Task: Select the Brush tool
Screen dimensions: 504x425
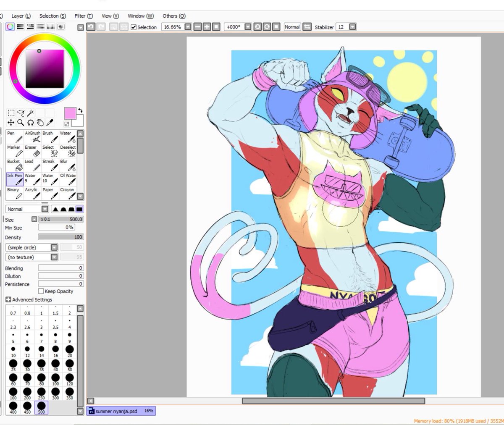Action: [50, 137]
